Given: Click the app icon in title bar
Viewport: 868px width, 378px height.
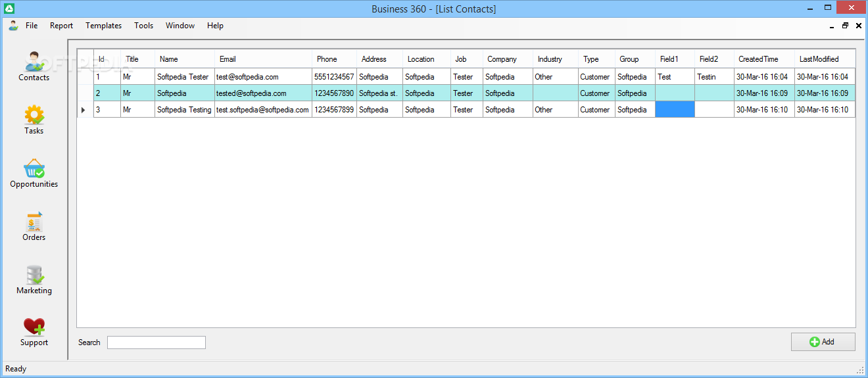Looking at the screenshot, I should pyautogui.click(x=9, y=9).
